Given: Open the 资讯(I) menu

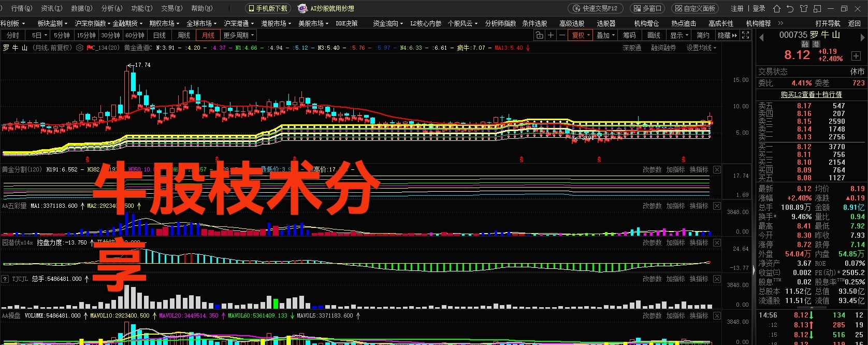Looking at the screenshot, I should (x=51, y=8).
